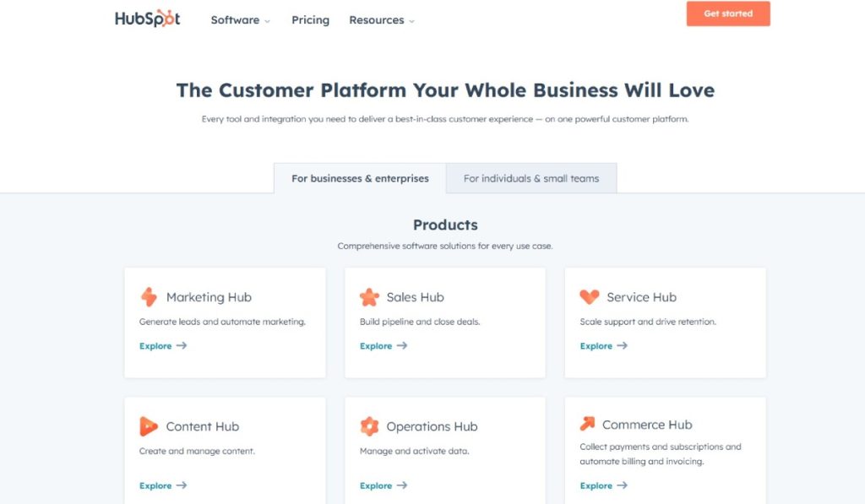
Task: Select For businesses & enterprises tab
Action: click(x=360, y=179)
